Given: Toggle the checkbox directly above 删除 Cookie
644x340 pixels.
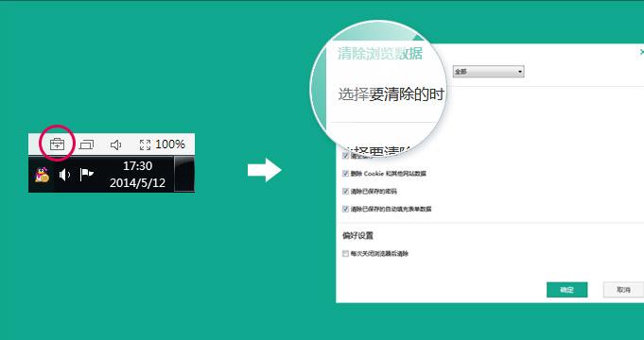Looking at the screenshot, I should tap(345, 156).
